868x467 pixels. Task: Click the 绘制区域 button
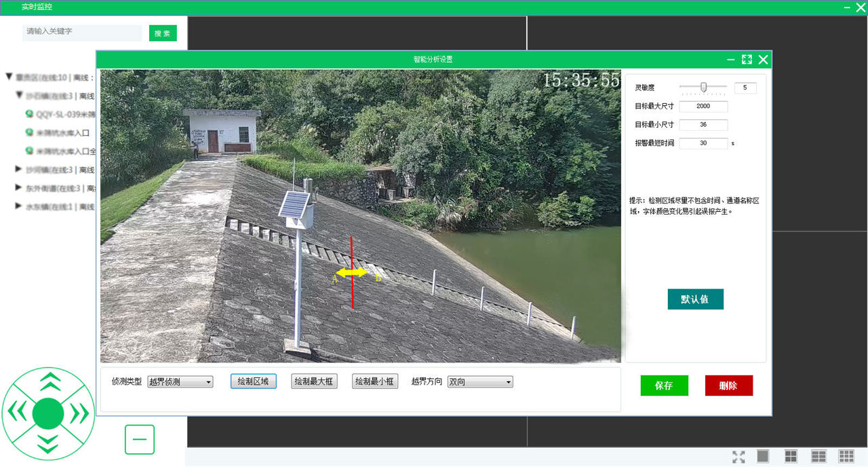(x=253, y=381)
